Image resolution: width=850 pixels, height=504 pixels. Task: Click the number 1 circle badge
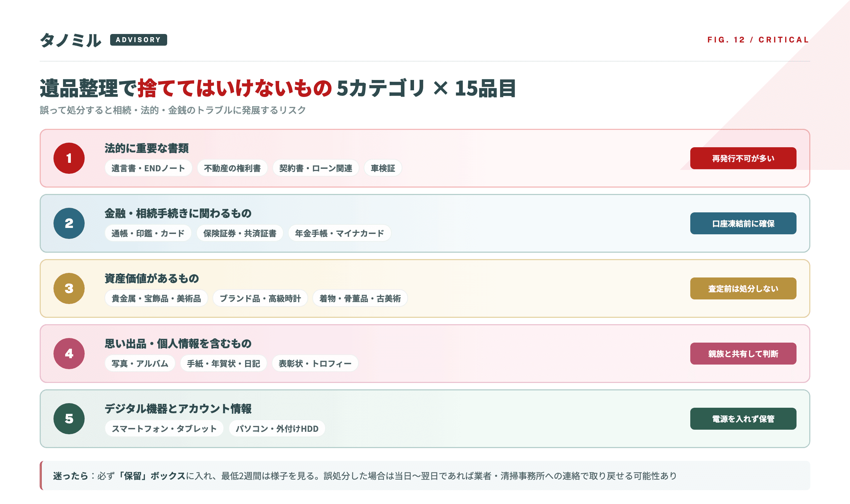(69, 158)
